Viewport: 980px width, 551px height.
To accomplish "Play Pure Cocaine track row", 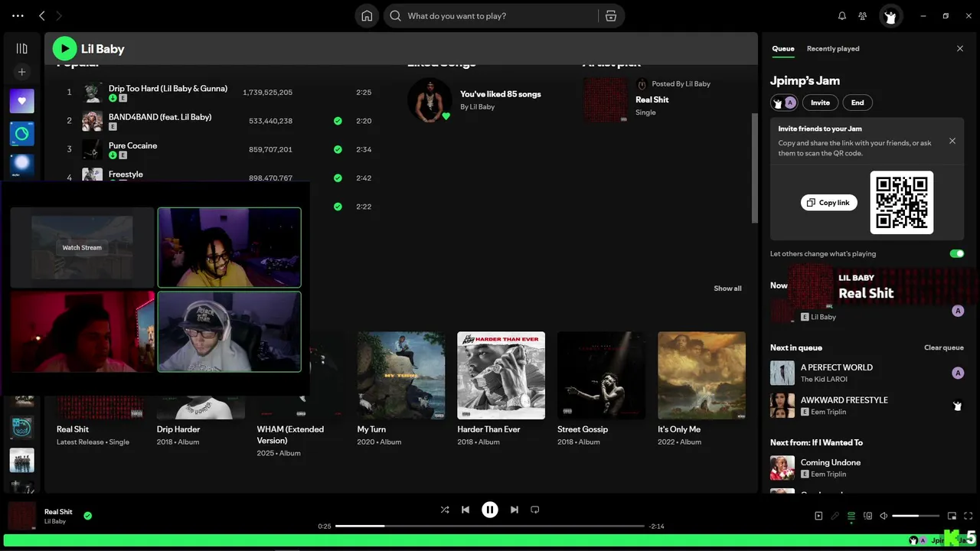I will coord(215,149).
